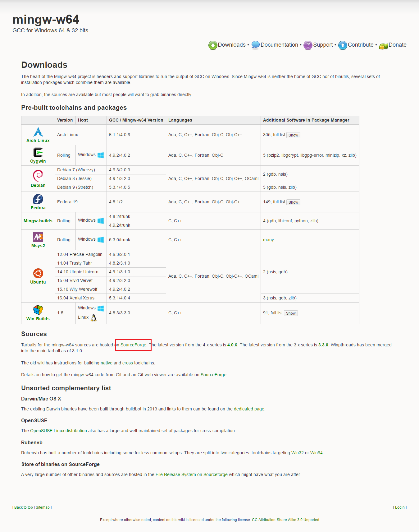Open the Win-Builds text link

(x=38, y=319)
